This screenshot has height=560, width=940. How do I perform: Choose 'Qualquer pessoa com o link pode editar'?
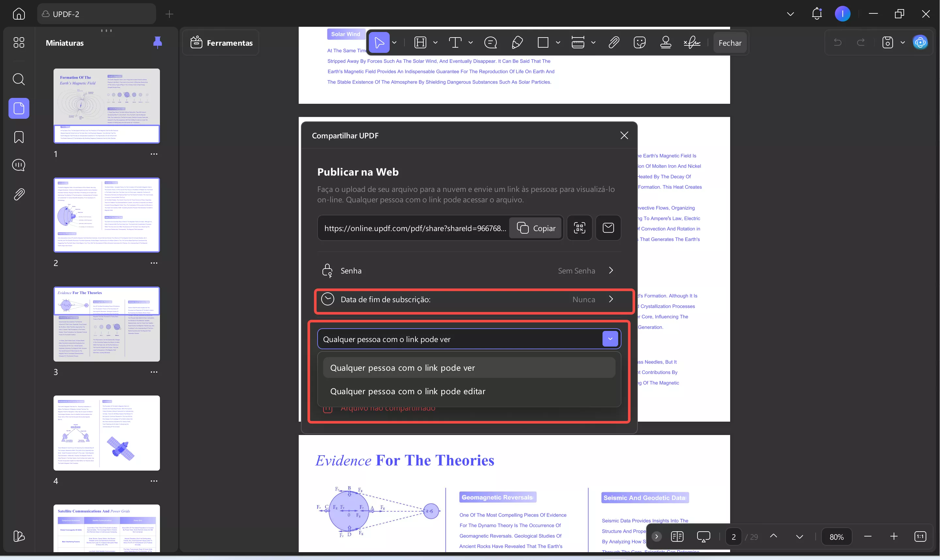408,391
